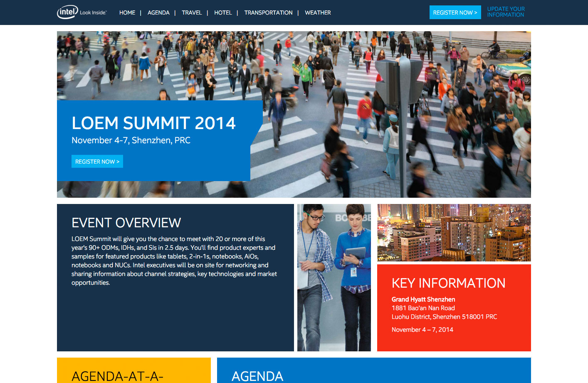Click the AGENDA-AT-A- yellow panel heading
The image size is (588, 383).
pyautogui.click(x=117, y=376)
